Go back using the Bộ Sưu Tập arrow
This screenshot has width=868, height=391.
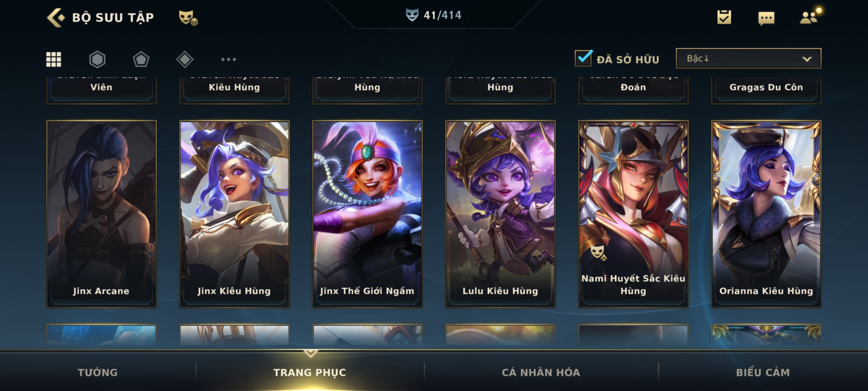(56, 17)
